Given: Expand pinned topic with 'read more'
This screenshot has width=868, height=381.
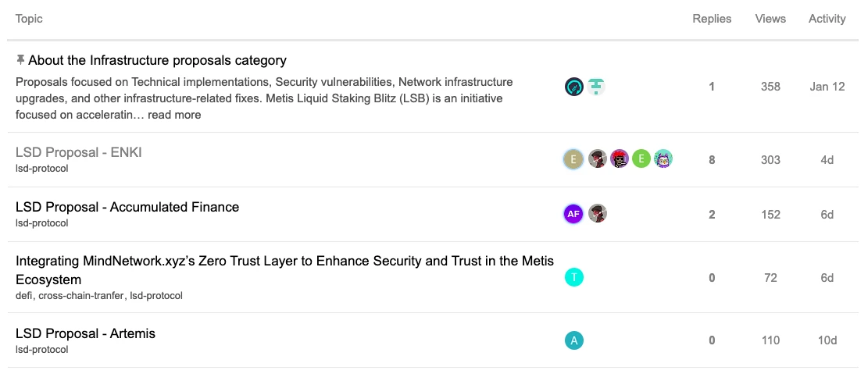Looking at the screenshot, I should pyautogui.click(x=174, y=115).
